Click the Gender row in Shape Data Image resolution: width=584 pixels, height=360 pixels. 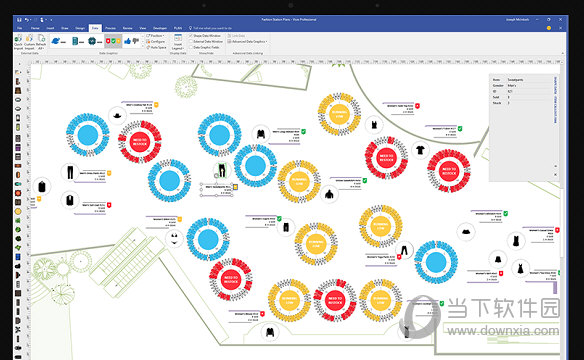point(521,85)
